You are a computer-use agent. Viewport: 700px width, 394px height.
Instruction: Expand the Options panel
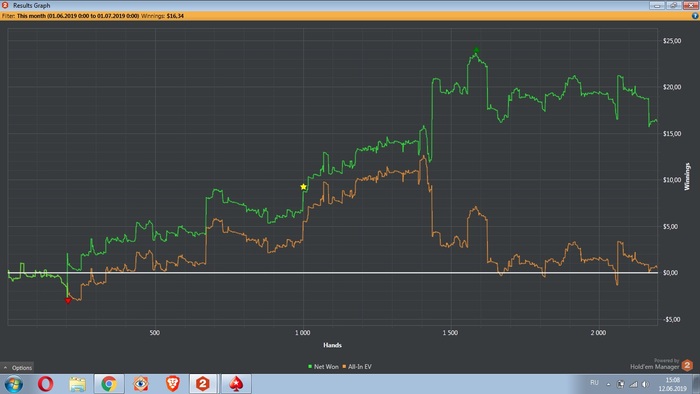tap(17, 368)
